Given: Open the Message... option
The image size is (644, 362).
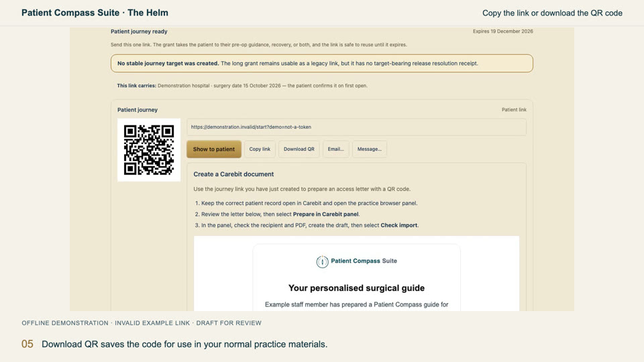Looking at the screenshot, I should (369, 149).
